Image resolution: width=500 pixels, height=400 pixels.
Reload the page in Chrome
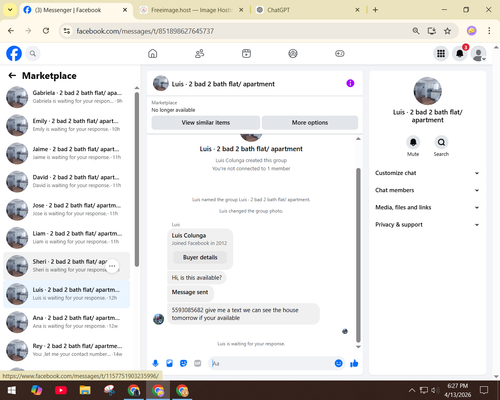pyautogui.click(x=46, y=31)
